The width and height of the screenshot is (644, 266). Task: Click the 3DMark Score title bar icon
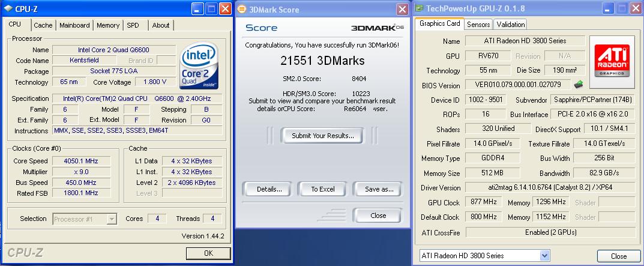(242, 9)
